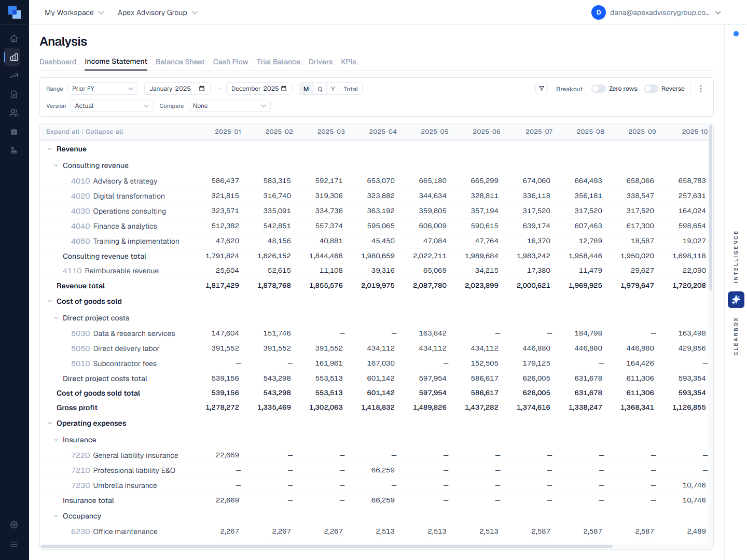Screen dimensions: 747x560
Task: Click the 4050 Training & implementation row
Action: click(374, 241)
